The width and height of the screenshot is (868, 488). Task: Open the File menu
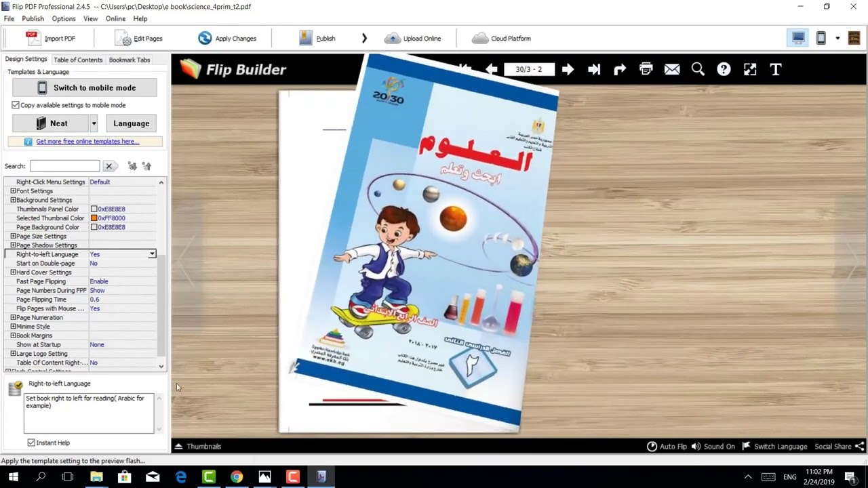click(9, 18)
